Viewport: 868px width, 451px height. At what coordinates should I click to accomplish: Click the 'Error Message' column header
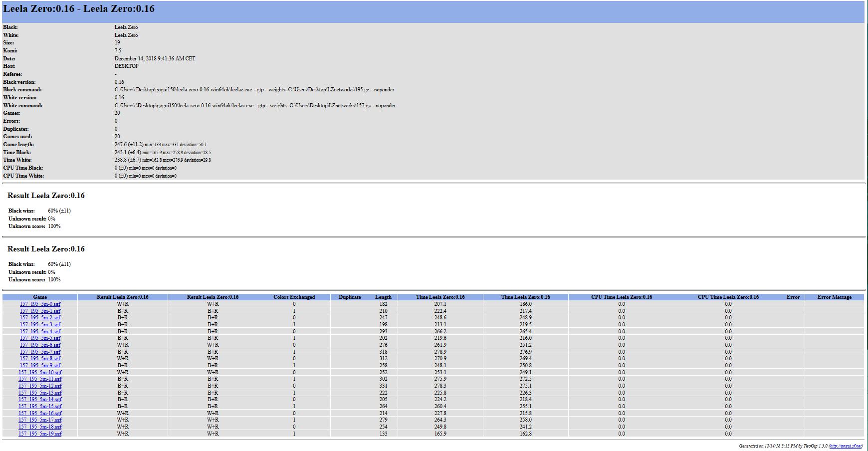[835, 297]
